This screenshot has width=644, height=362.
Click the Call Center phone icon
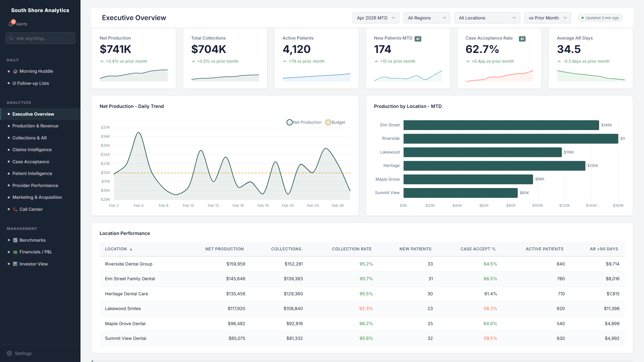click(15, 209)
